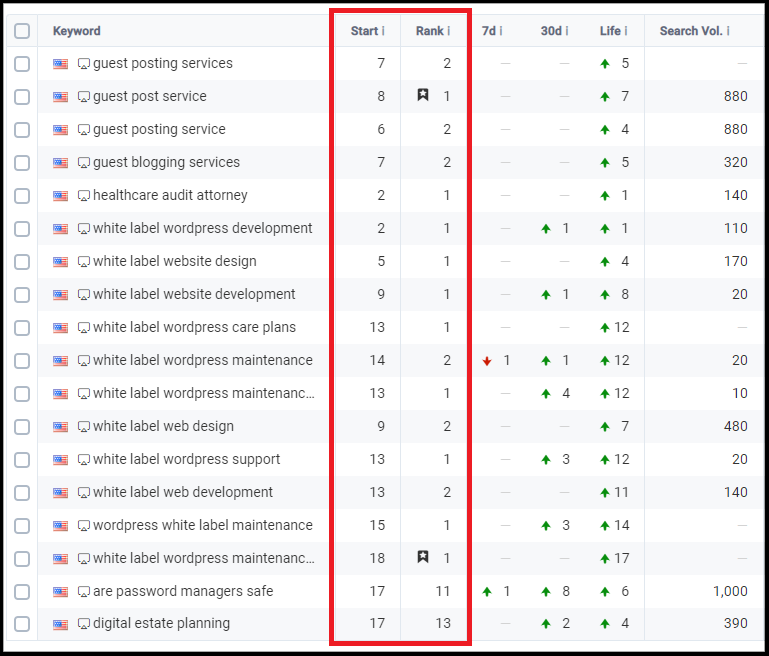The image size is (769, 656).
Task: Open the guest blogging services keyword
Action: 166,163
